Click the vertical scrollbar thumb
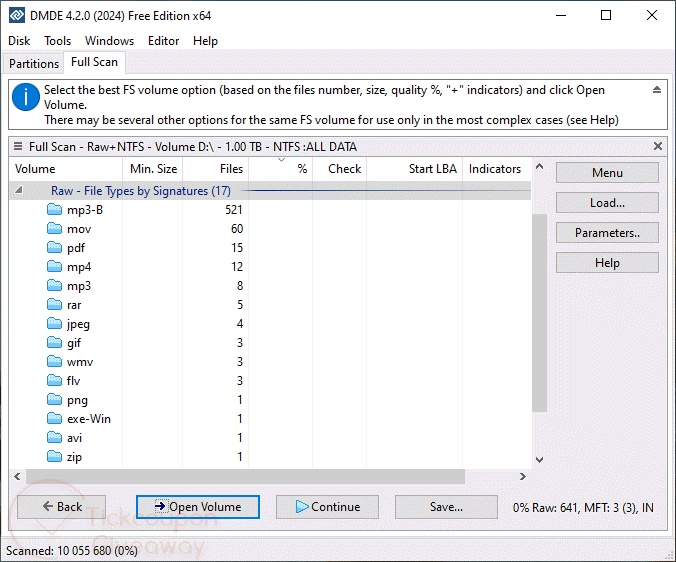Screen dimensions: 676x562 pyautogui.click(x=539, y=312)
